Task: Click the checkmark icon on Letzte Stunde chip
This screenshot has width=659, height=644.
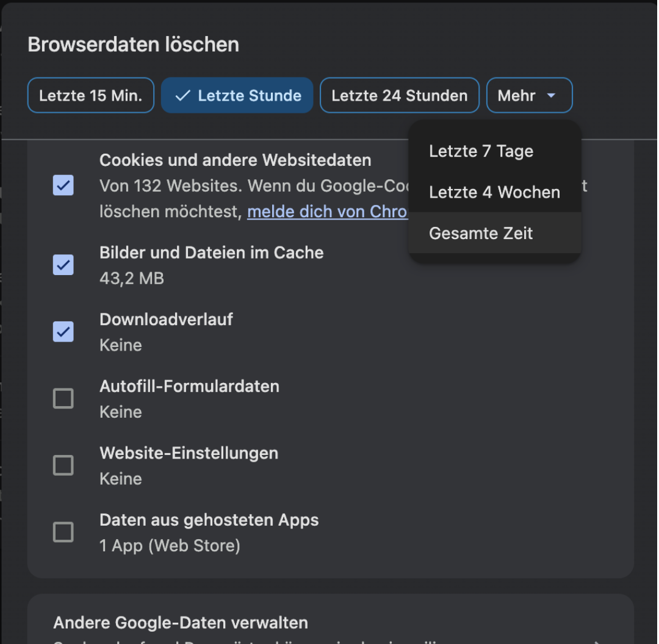Action: [x=182, y=96]
